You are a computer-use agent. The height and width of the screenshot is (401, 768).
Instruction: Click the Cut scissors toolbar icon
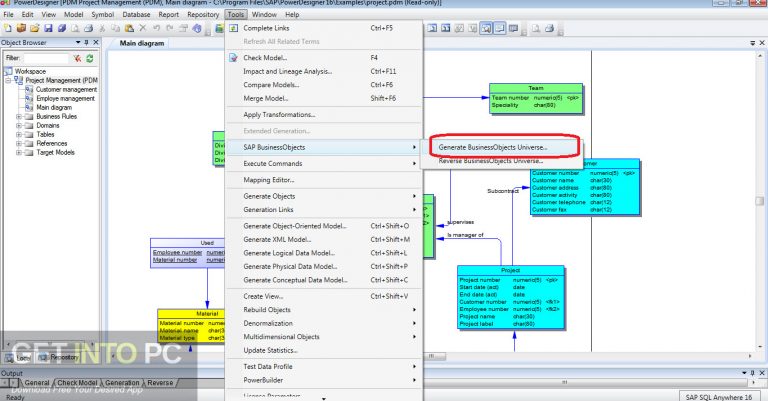[x=102, y=28]
